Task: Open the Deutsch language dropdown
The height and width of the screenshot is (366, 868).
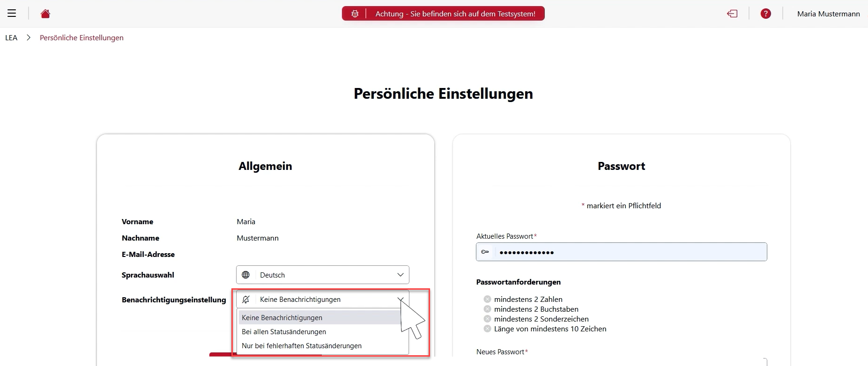Action: tap(323, 275)
